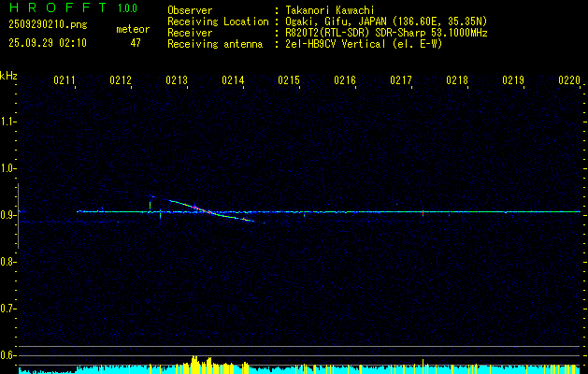Click the 0217 time marker
Image resolution: width=588 pixels, height=374 pixels.
pos(401,80)
